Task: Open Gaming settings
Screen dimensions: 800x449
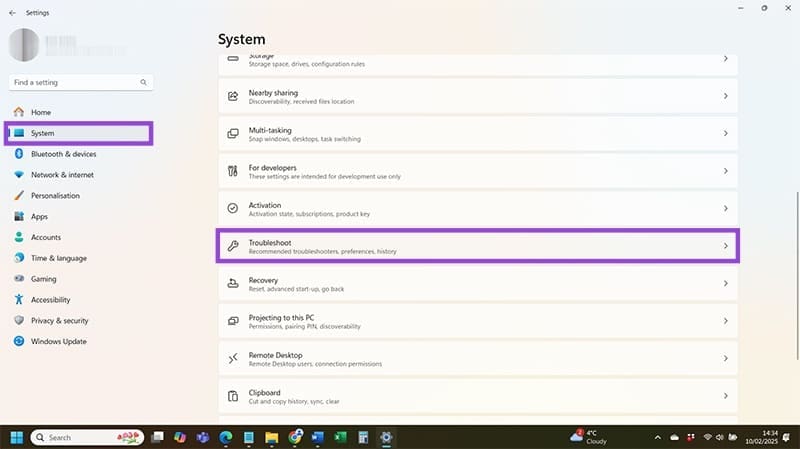Action: click(x=80, y=279)
